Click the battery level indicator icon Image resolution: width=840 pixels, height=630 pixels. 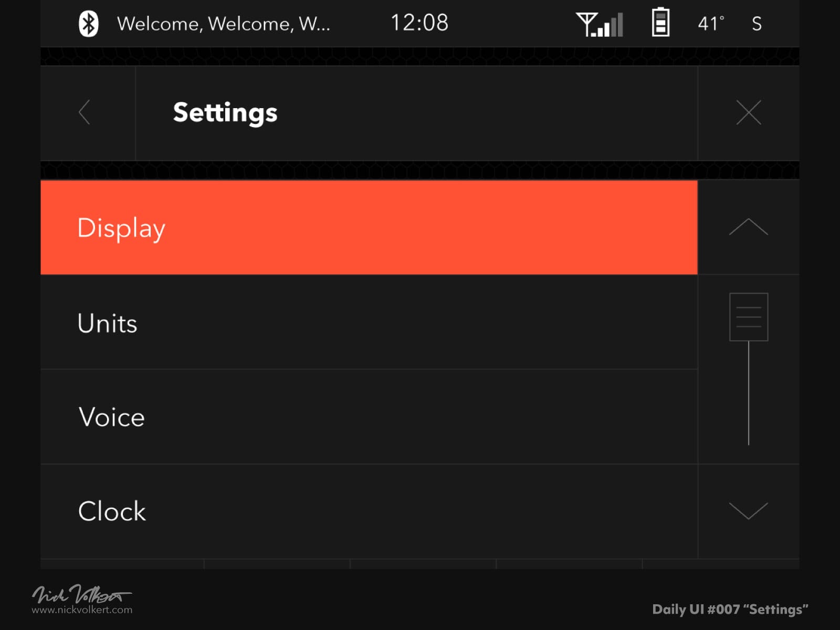[660, 23]
